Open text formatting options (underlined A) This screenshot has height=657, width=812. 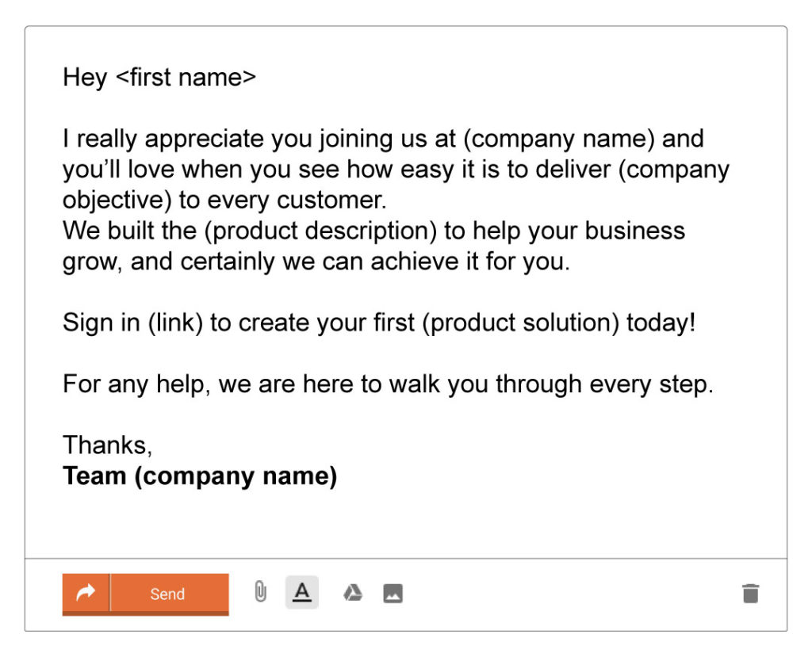pyautogui.click(x=302, y=592)
